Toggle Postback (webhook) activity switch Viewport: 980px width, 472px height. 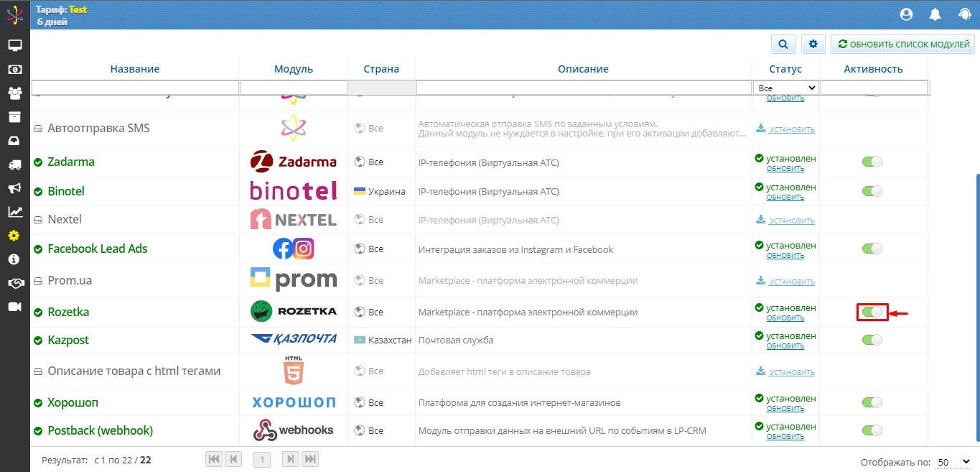(872, 430)
